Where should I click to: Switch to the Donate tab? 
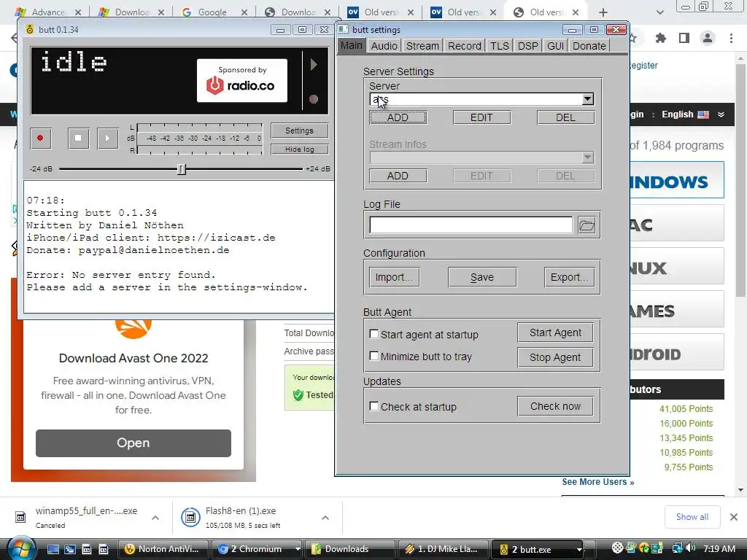(589, 46)
